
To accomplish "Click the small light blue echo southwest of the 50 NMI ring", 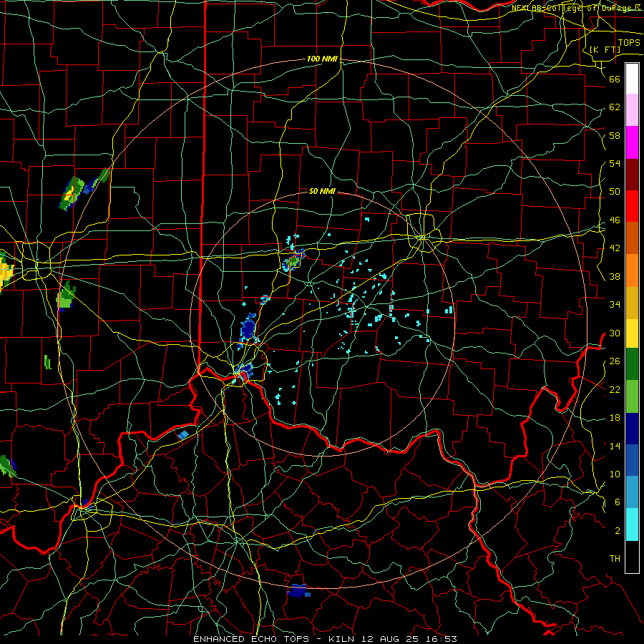I will pos(183,435).
